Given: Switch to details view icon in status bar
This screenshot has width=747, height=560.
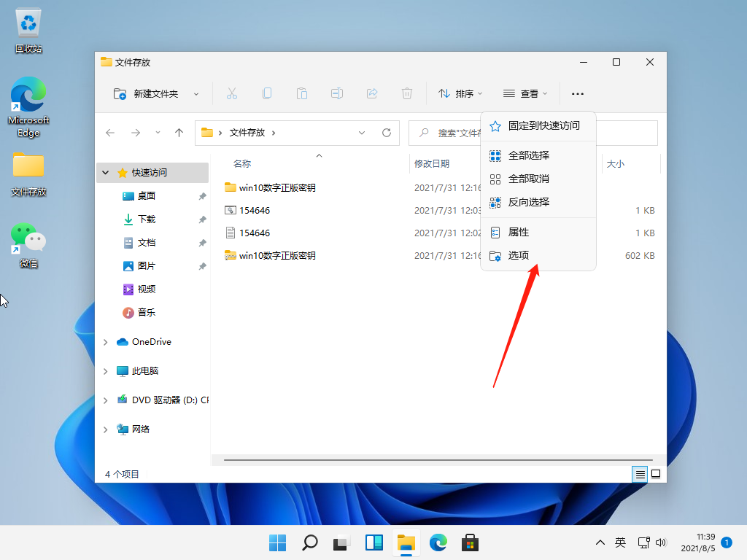Looking at the screenshot, I should (640, 474).
